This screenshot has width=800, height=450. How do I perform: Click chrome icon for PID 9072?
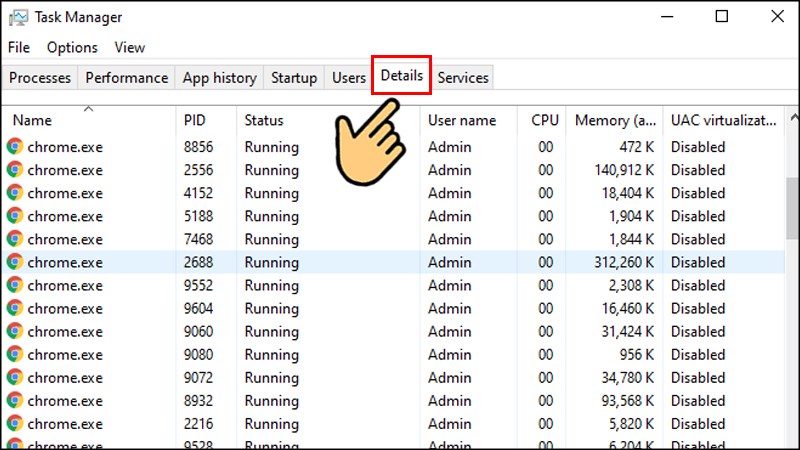point(15,377)
